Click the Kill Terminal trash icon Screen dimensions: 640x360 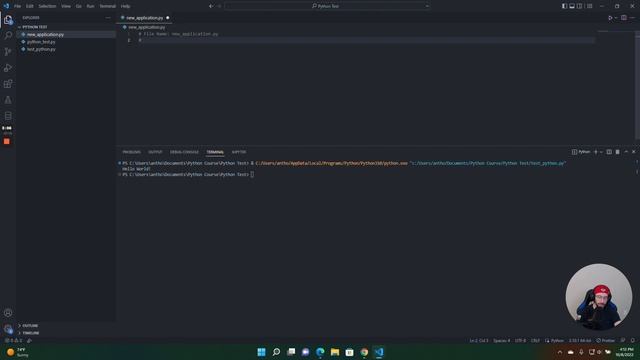pos(618,152)
